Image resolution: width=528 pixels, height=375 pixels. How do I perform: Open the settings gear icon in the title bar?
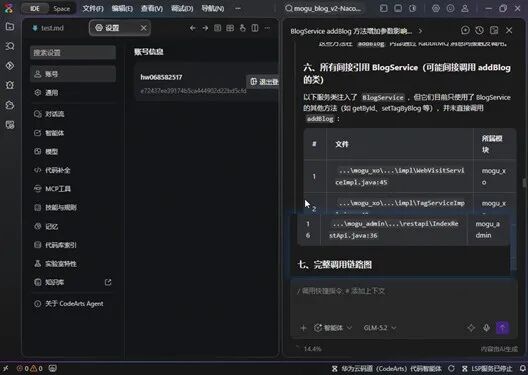click(436, 8)
